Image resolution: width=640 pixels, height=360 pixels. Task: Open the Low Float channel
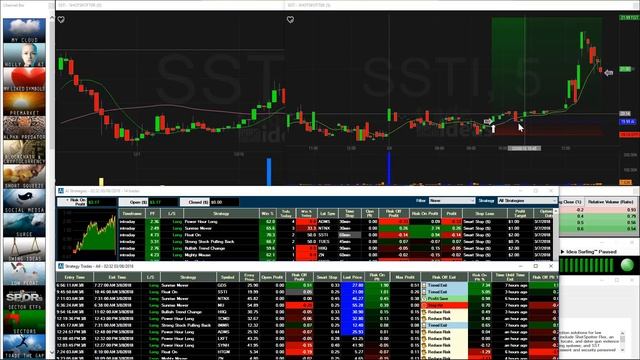[x=24, y=273]
